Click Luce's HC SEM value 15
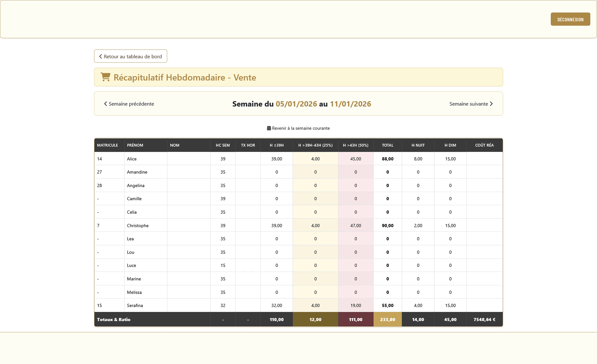Viewport: 597px width, 364px height. coord(223,265)
